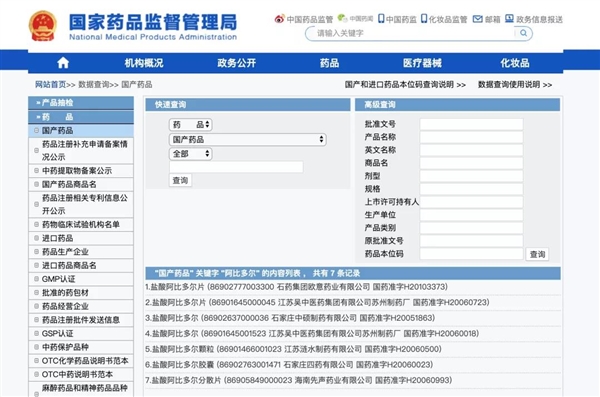
Task: Open 政务公开 navigation menu
Action: click(236, 63)
